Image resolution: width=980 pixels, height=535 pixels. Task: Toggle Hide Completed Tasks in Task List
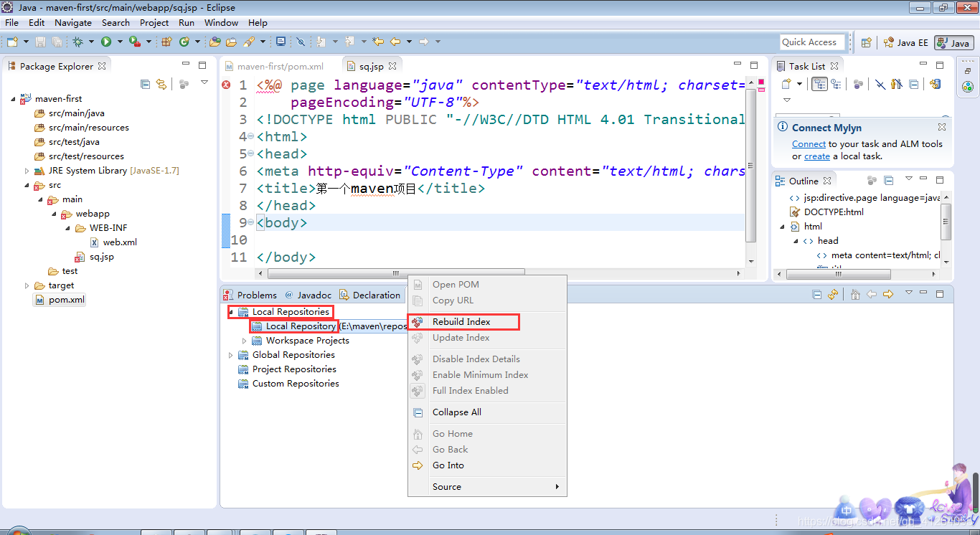pos(880,84)
